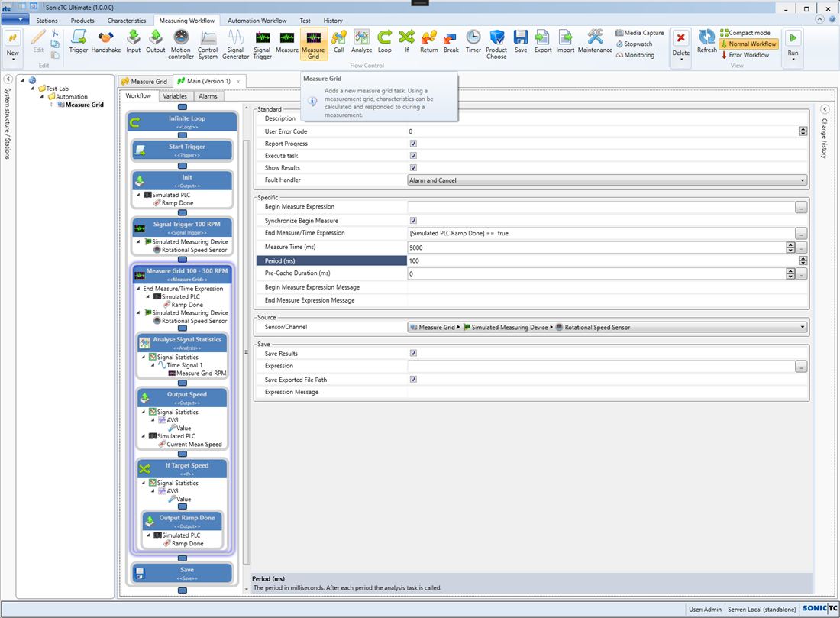Run the workflow
Viewport: 840px width, 618px height.
coord(793,44)
